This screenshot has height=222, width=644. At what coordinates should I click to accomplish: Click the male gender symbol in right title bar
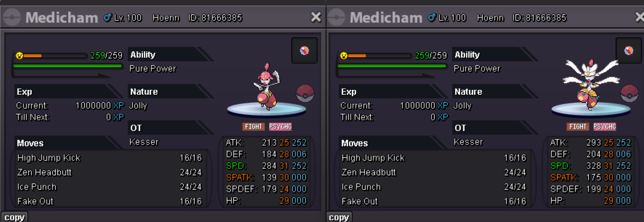(x=432, y=18)
